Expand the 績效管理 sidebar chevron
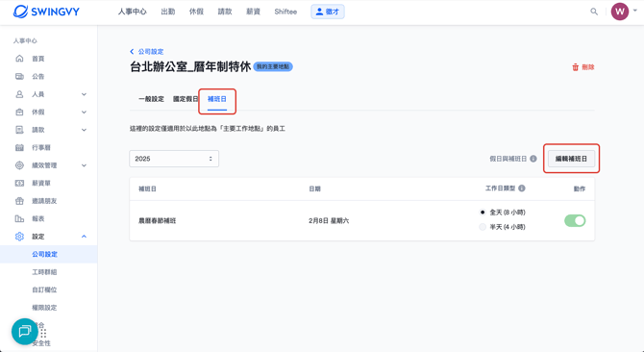Viewport: 644px width, 352px height. [x=84, y=165]
